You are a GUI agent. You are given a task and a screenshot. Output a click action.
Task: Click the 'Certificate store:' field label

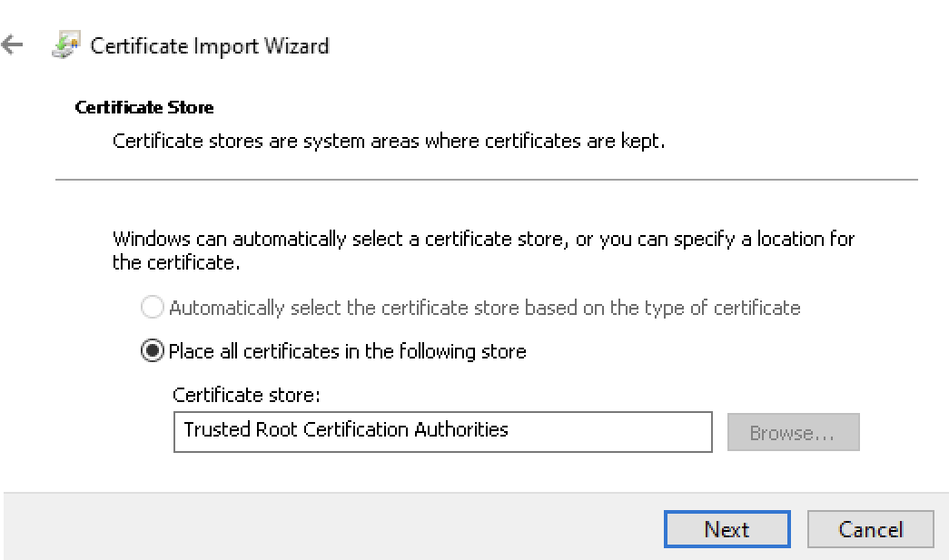tap(247, 395)
